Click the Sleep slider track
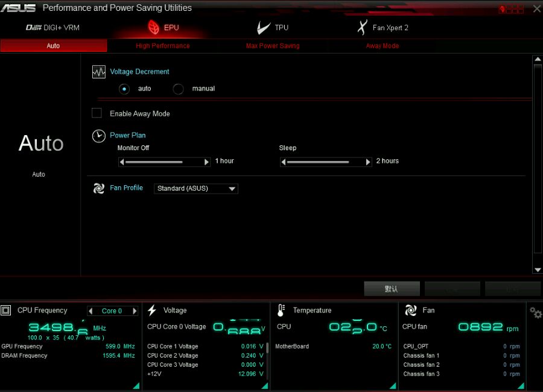543x392 pixels. click(x=326, y=162)
